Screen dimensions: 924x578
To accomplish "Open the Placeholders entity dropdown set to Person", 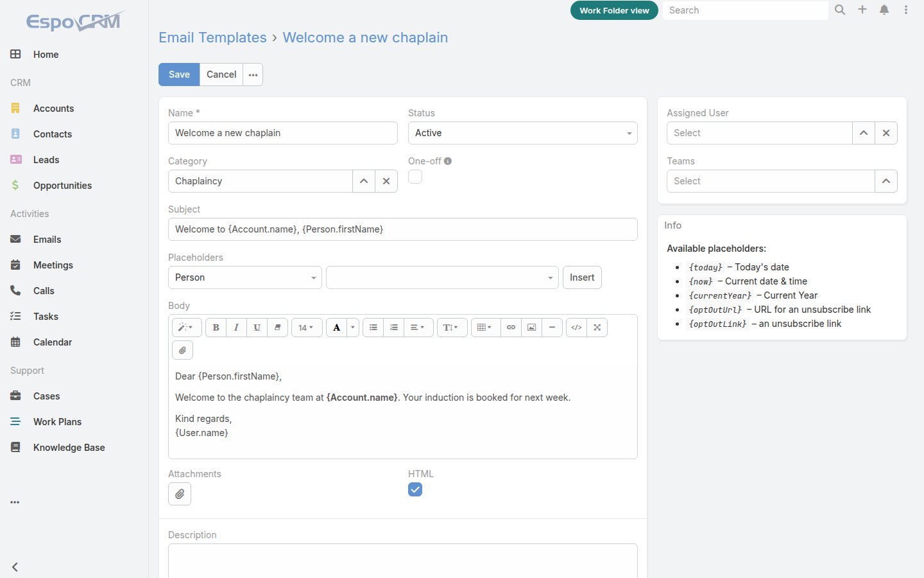I will (x=245, y=277).
